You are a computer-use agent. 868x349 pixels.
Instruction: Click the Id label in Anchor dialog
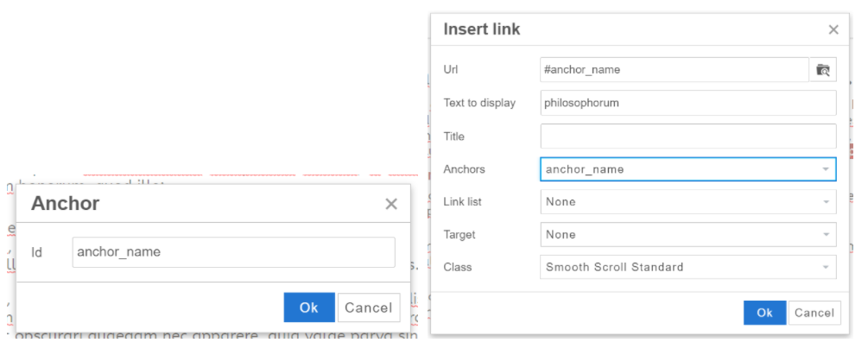pos(37,252)
